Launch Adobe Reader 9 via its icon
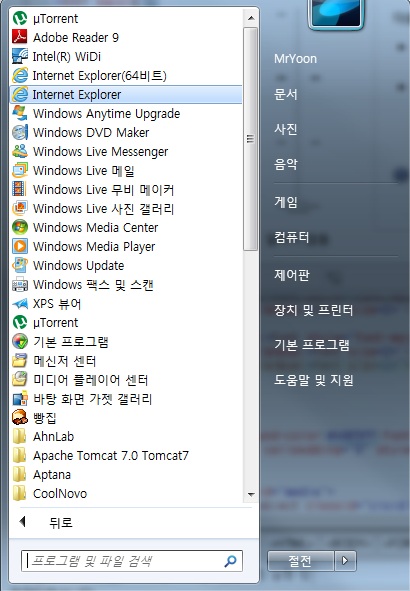This screenshot has height=591, width=410. point(20,37)
